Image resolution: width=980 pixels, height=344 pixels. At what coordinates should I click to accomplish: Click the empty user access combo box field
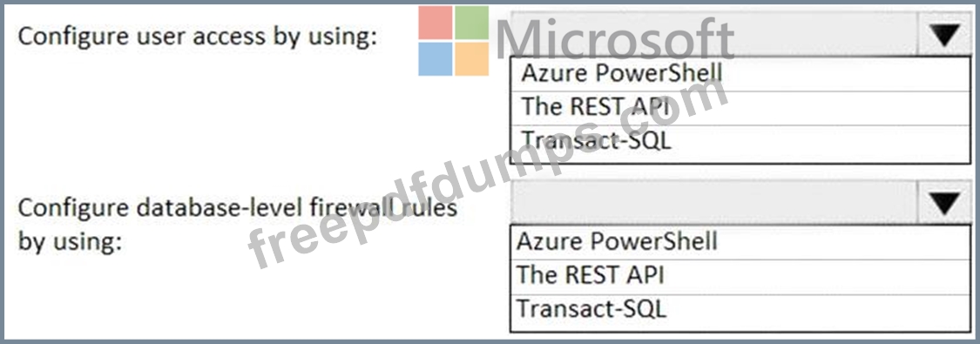tap(714, 34)
